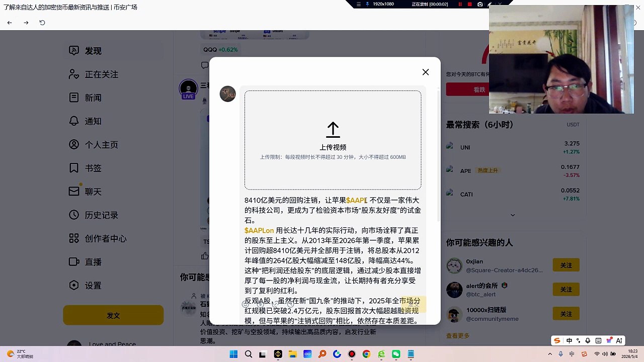This screenshot has width=644, height=362.
Task: Click the author avatar in post dialog
Action: tap(227, 94)
